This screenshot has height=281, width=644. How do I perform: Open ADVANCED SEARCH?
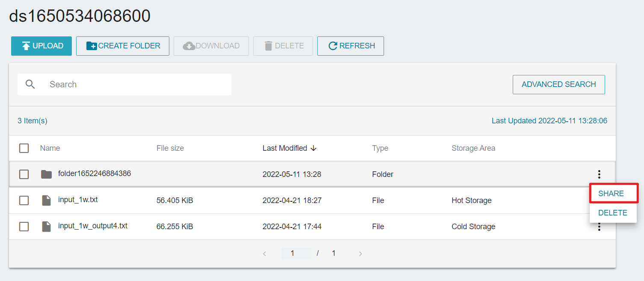pyautogui.click(x=559, y=84)
